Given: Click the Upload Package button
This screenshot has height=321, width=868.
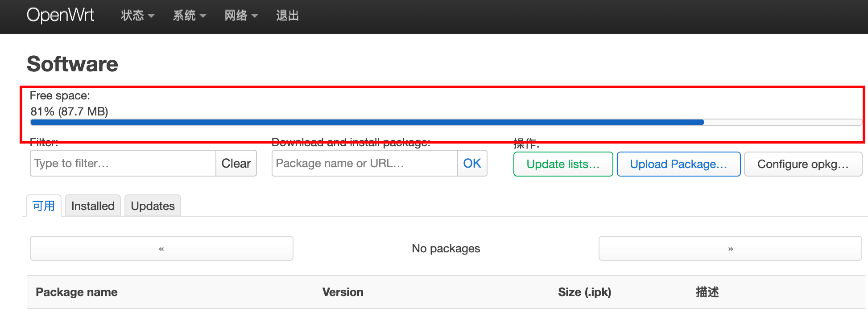Looking at the screenshot, I should pos(678,164).
